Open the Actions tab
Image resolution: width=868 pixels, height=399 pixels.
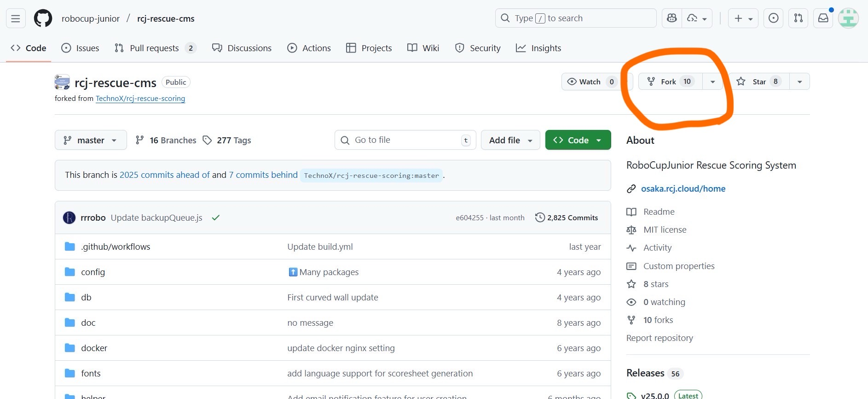pos(309,48)
